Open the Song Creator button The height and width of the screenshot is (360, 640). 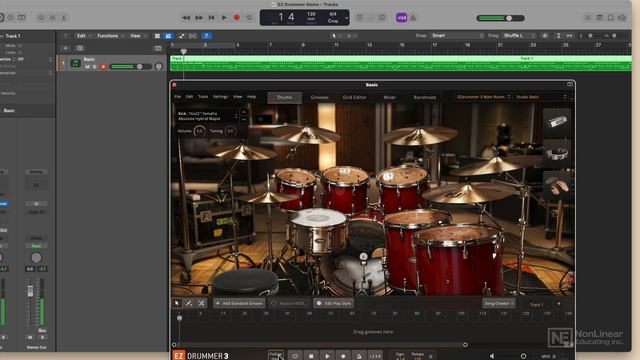pyautogui.click(x=498, y=303)
